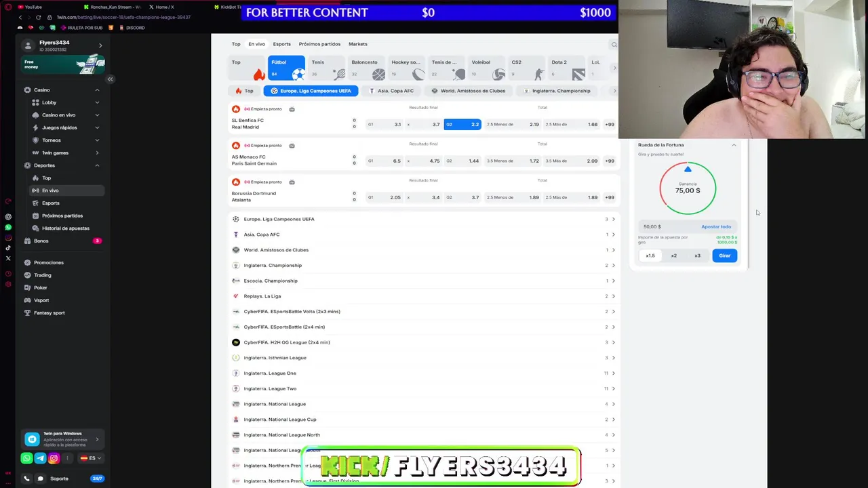Expand the Inglaterra. League One row

(424, 373)
